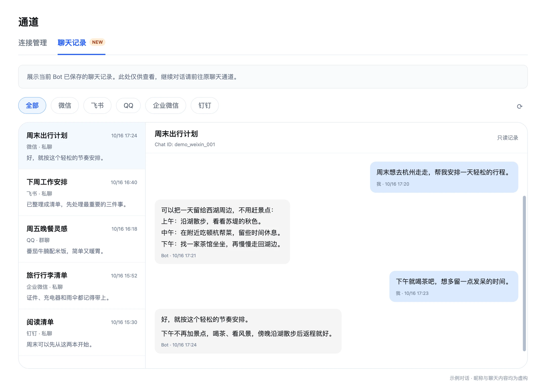
Task: Click preview 周末可以先从这两本开始。
Action: [60, 344]
